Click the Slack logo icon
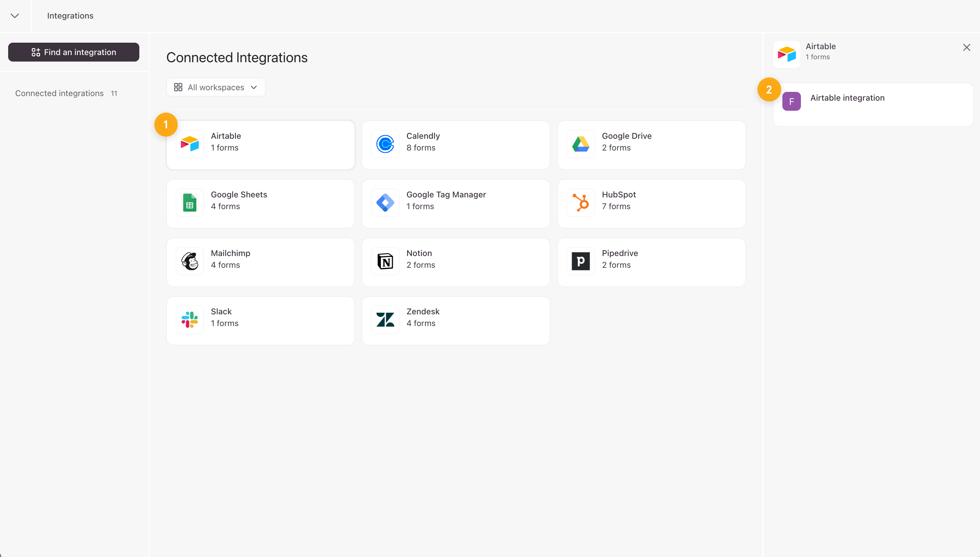The width and height of the screenshot is (980, 557). click(x=190, y=320)
